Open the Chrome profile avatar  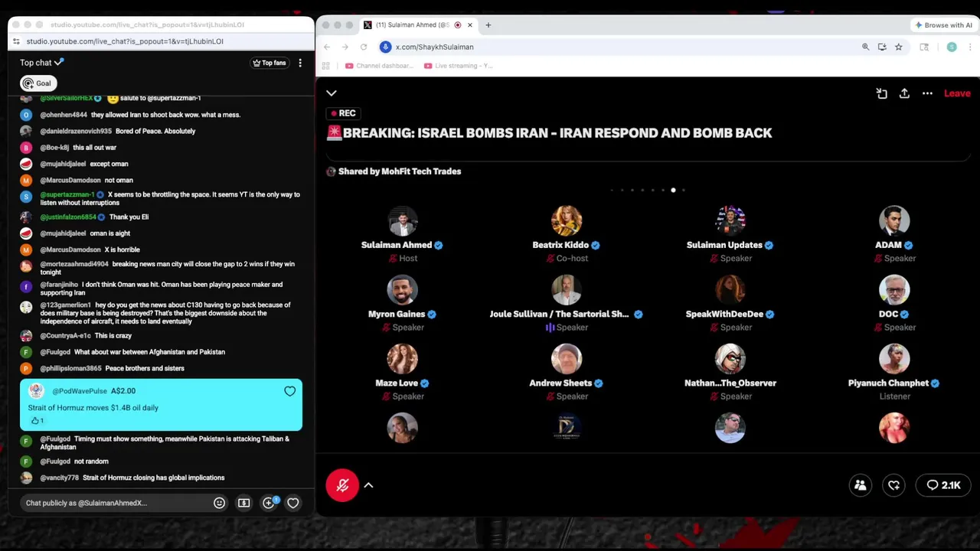(952, 47)
